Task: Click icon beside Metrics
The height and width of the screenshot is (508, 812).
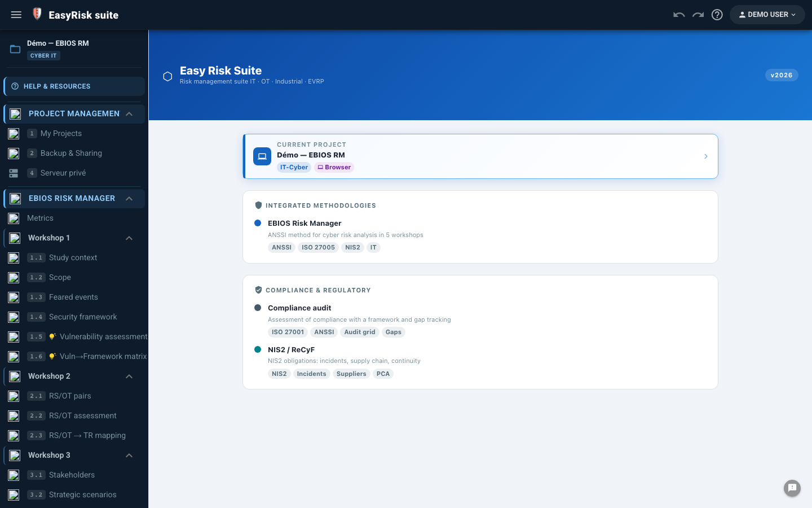Action: click(x=14, y=218)
